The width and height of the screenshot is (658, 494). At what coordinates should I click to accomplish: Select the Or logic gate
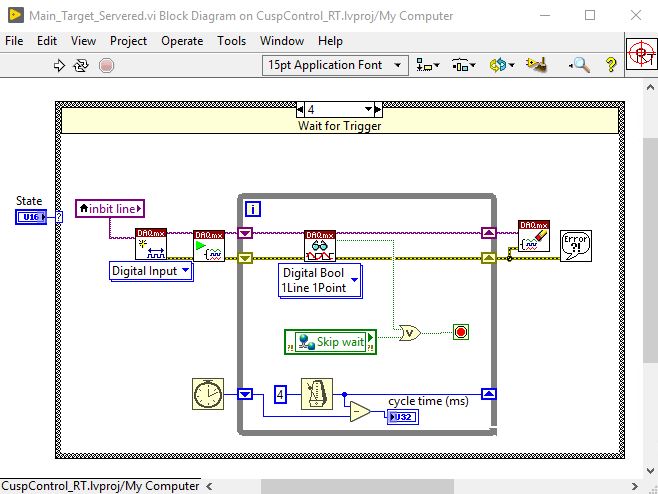click(x=409, y=333)
